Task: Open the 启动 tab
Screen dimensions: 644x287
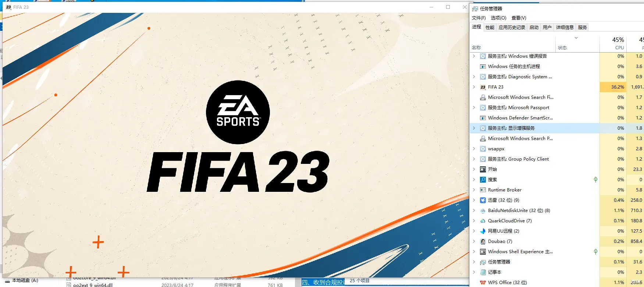Action: coord(534,27)
